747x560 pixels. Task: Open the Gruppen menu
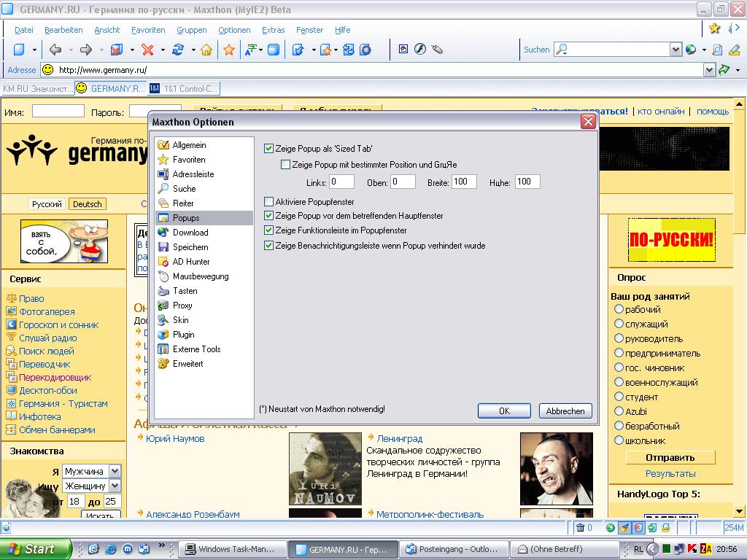click(x=192, y=30)
